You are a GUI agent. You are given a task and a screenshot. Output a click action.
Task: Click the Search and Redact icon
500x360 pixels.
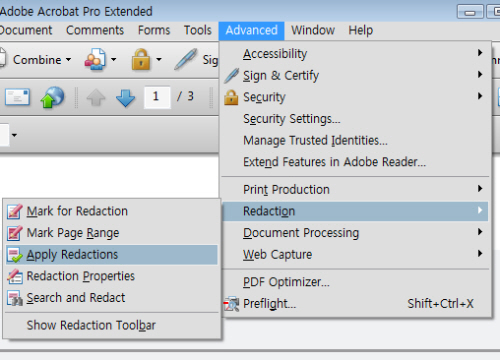(x=15, y=298)
